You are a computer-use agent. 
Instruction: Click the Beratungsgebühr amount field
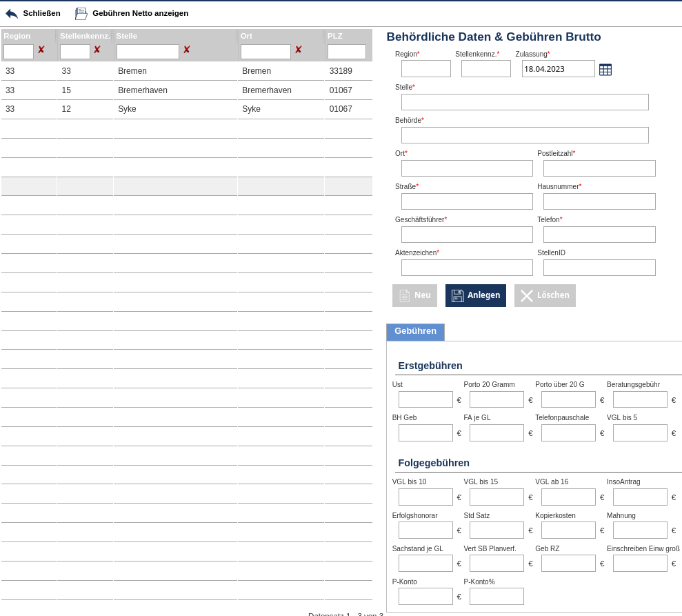pyautogui.click(x=639, y=399)
